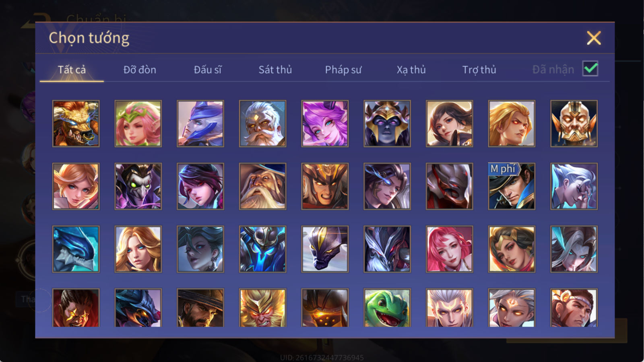Show the 'Pháp sư' heroes tab
The height and width of the screenshot is (362, 644).
(x=343, y=70)
